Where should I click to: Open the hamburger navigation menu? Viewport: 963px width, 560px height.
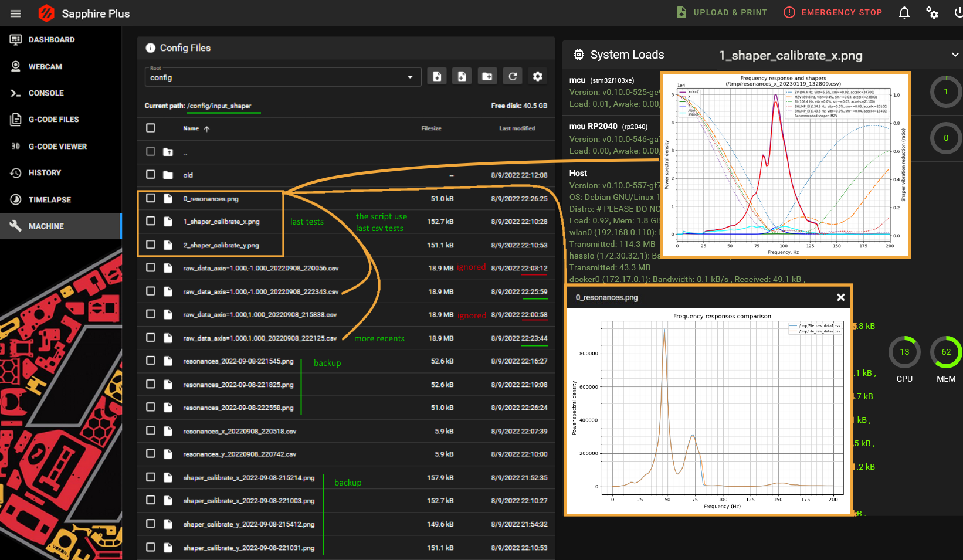[x=16, y=13]
